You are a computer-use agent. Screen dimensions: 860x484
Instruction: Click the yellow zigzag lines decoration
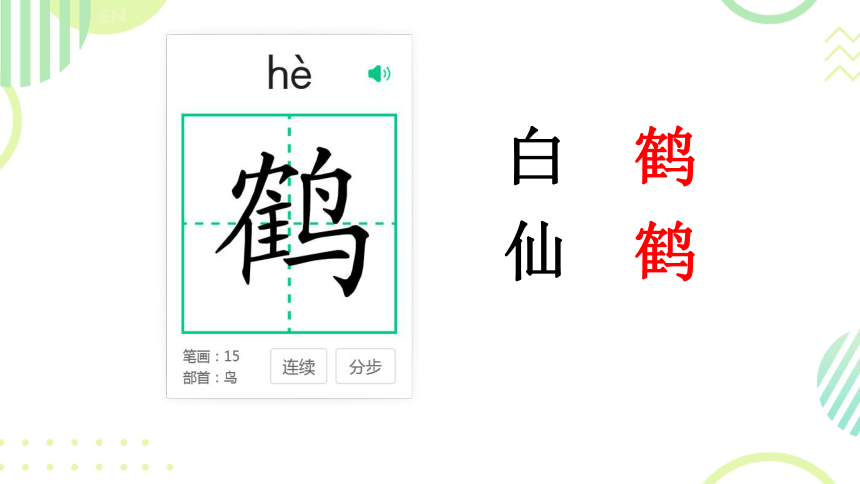842,54
